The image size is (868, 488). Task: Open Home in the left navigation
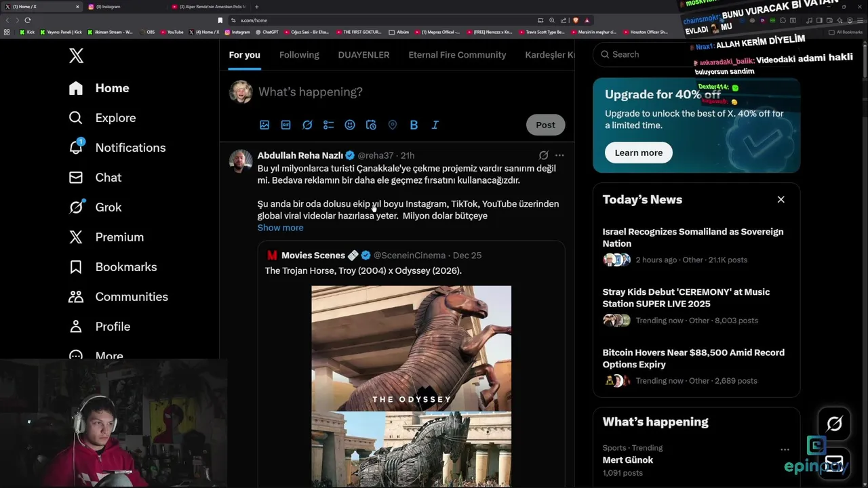coord(99,88)
